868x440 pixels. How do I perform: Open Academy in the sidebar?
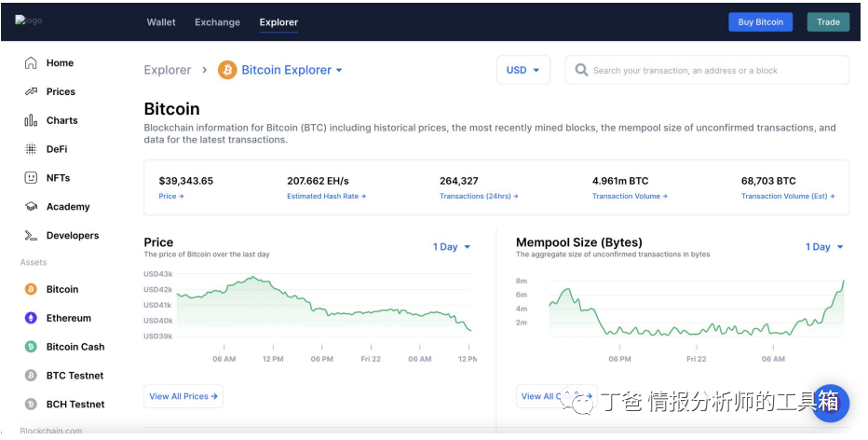(x=68, y=207)
